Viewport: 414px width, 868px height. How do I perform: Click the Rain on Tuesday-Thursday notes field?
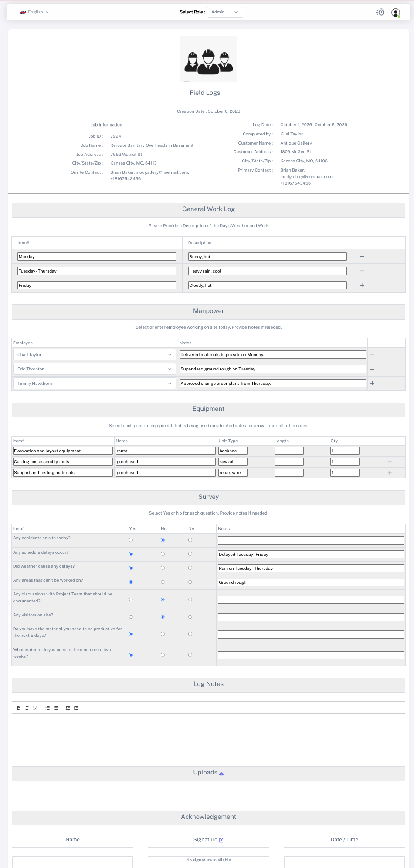(311, 569)
